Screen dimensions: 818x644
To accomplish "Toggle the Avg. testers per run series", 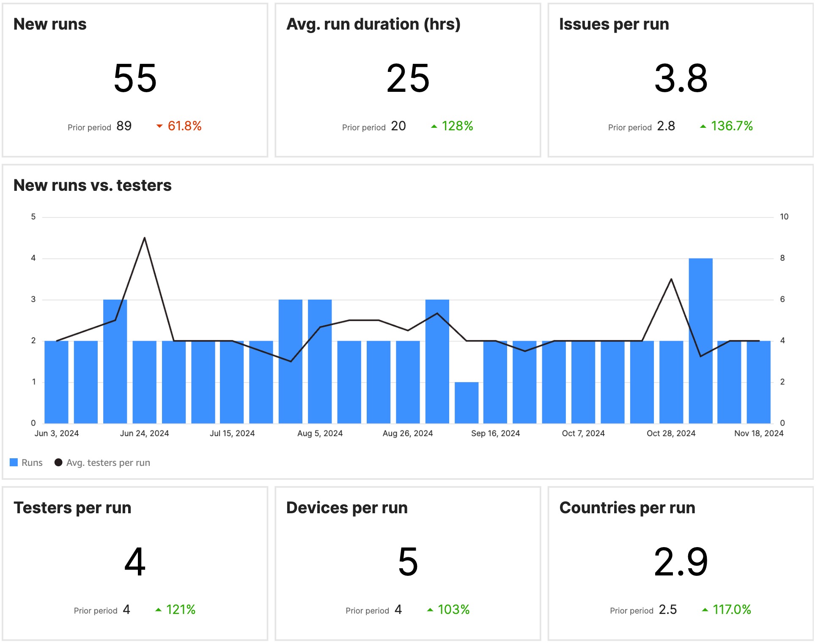I will point(109,462).
